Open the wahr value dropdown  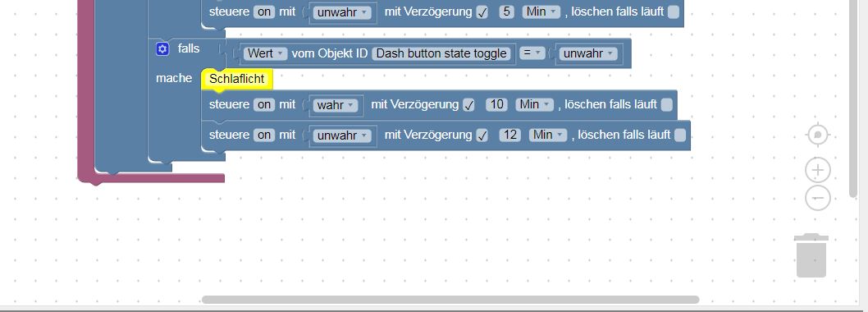[336, 105]
